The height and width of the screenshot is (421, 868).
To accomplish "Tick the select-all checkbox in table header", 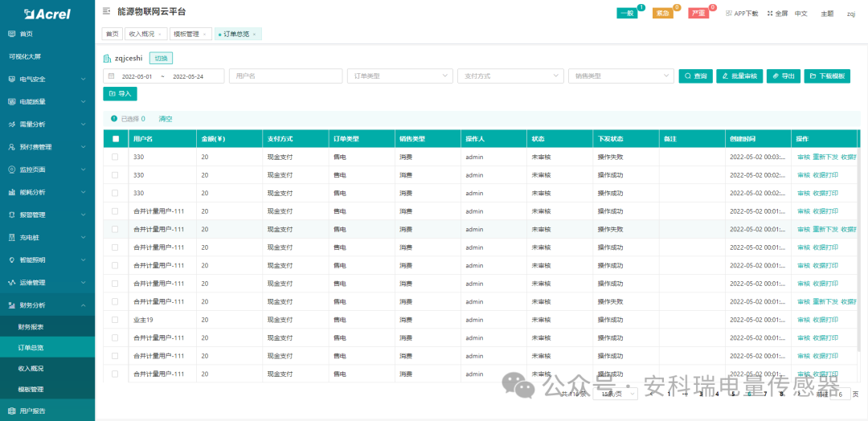I will pos(116,139).
